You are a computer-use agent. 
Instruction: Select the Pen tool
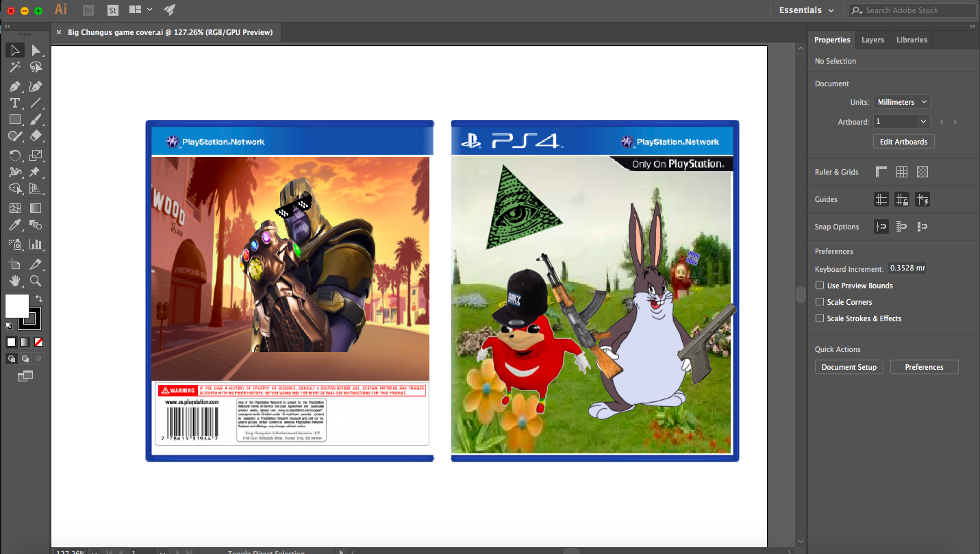pyautogui.click(x=14, y=86)
